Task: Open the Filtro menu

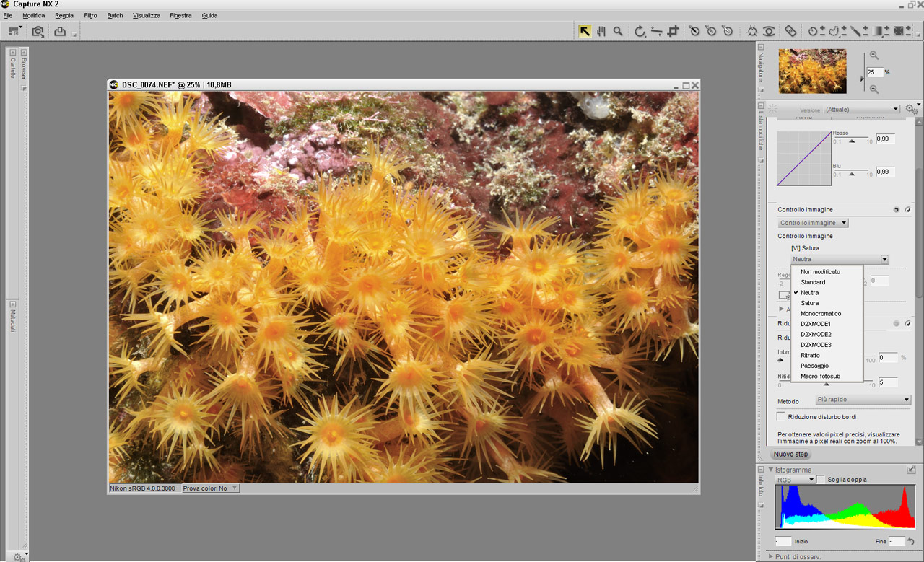Action: (x=90, y=15)
